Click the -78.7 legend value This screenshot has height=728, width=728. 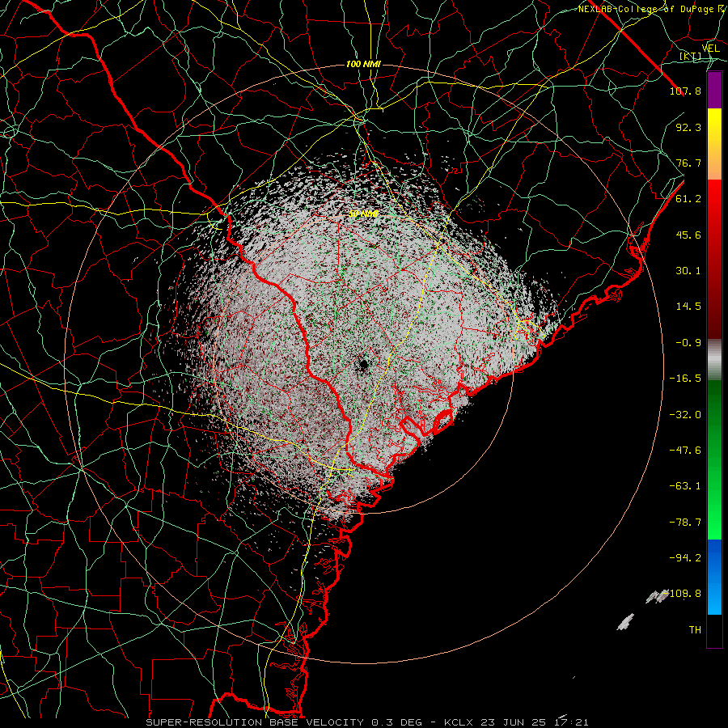pyautogui.click(x=685, y=523)
